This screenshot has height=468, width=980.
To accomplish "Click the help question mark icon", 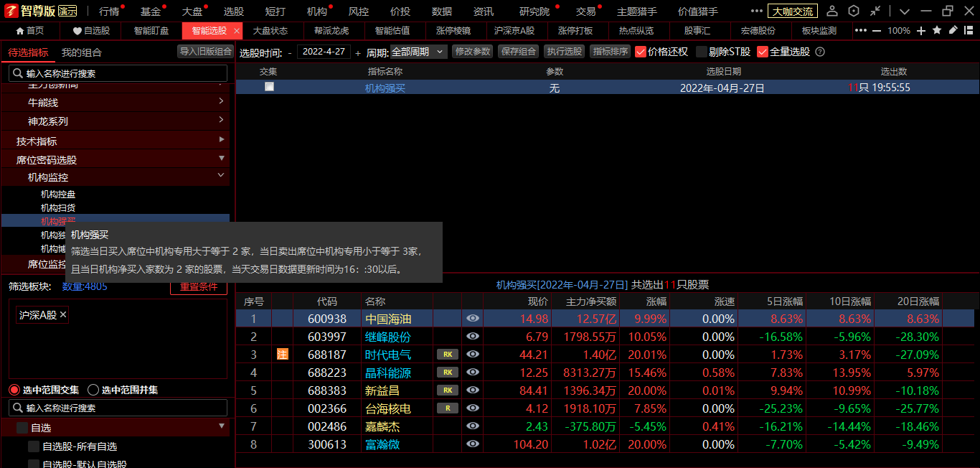I will 820,52.
